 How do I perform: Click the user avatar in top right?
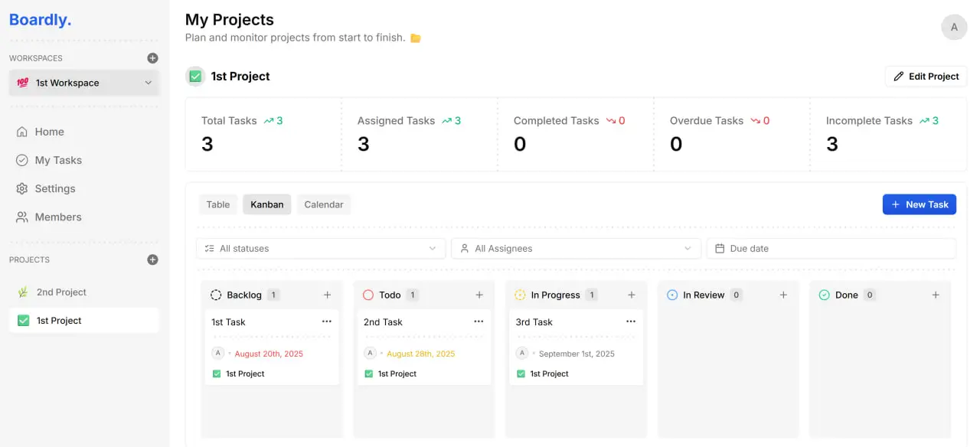(954, 27)
